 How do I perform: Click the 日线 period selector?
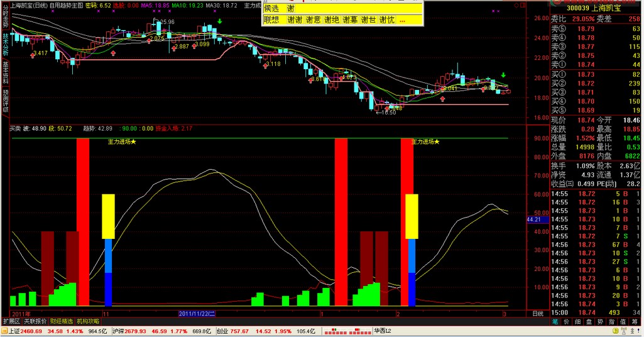538,314
